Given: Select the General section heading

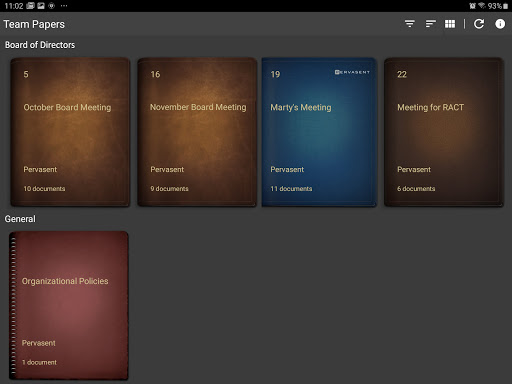Looking at the screenshot, I should 20,219.
